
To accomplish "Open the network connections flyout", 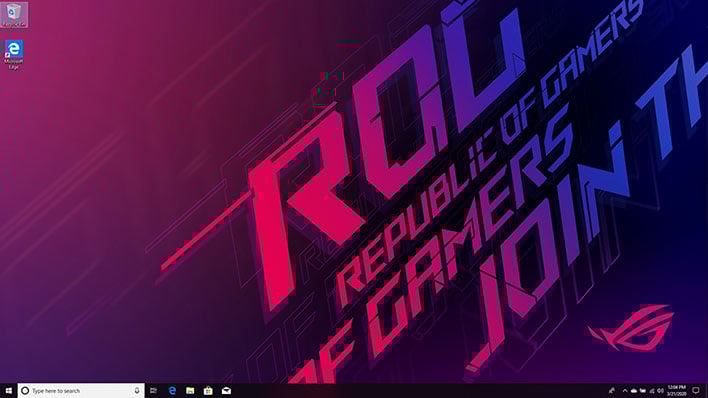I will [652, 391].
